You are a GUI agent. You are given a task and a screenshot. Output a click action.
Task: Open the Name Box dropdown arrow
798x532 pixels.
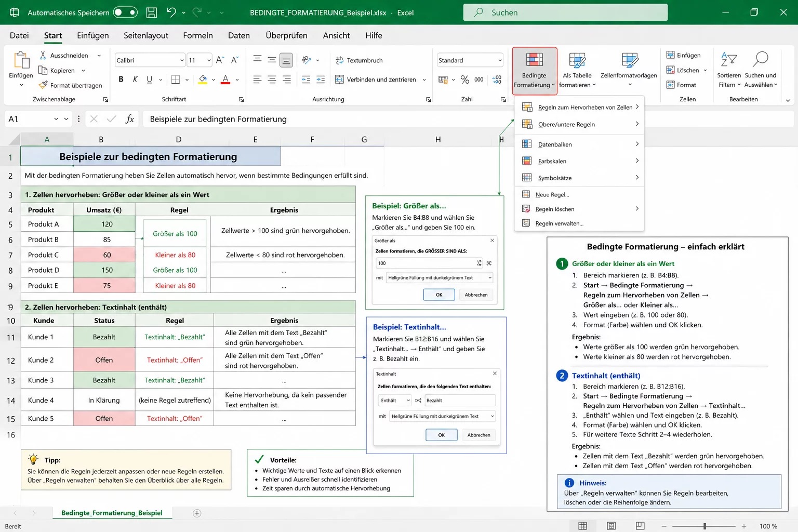click(x=56, y=119)
